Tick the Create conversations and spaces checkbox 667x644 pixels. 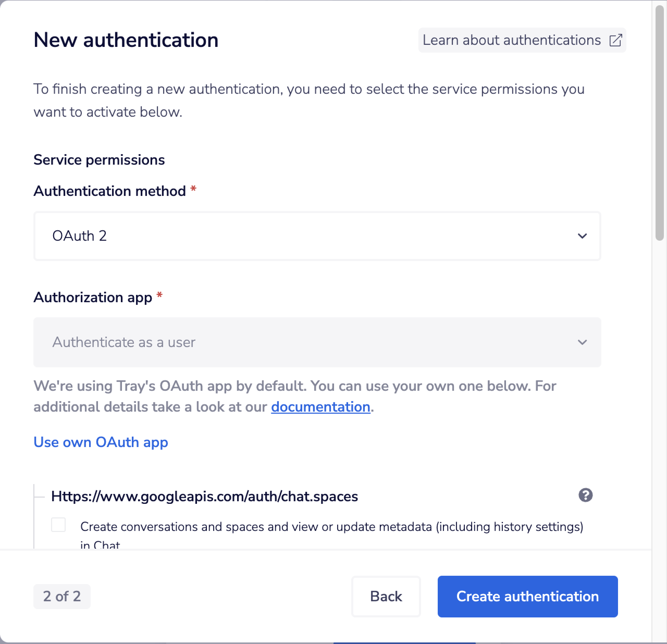pyautogui.click(x=59, y=525)
